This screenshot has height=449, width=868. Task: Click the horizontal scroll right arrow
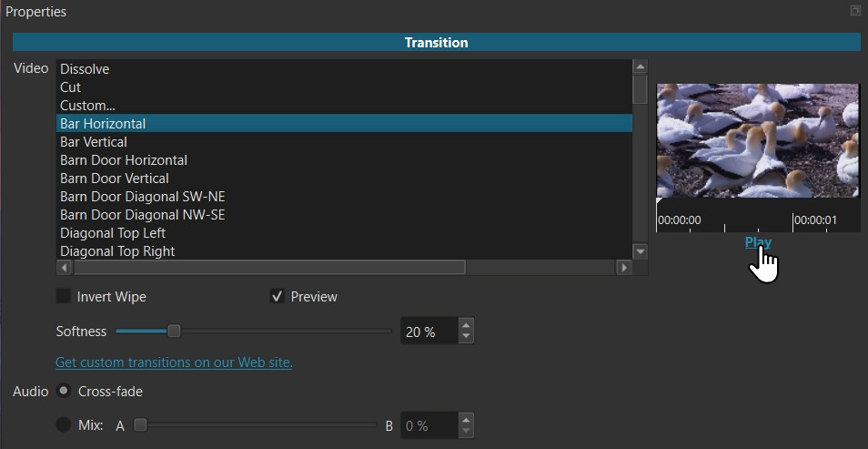[623, 268]
